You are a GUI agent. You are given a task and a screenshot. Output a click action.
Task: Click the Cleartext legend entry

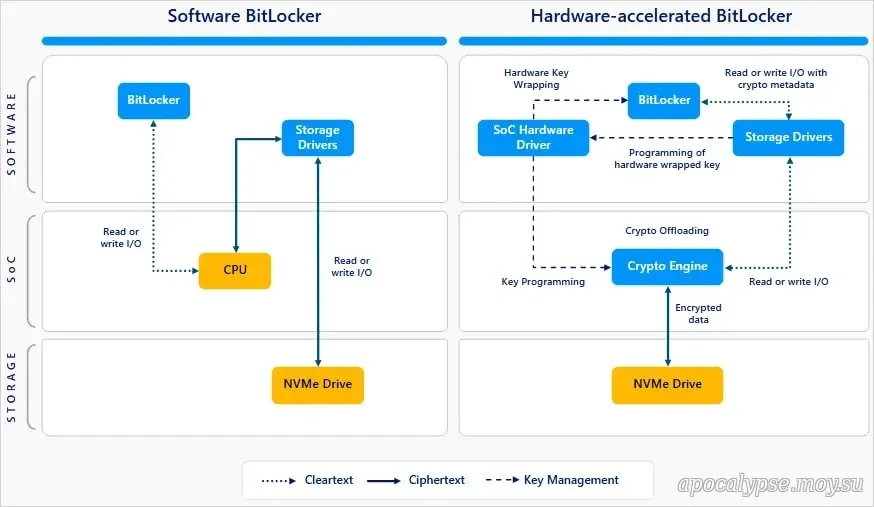pyautogui.click(x=329, y=480)
